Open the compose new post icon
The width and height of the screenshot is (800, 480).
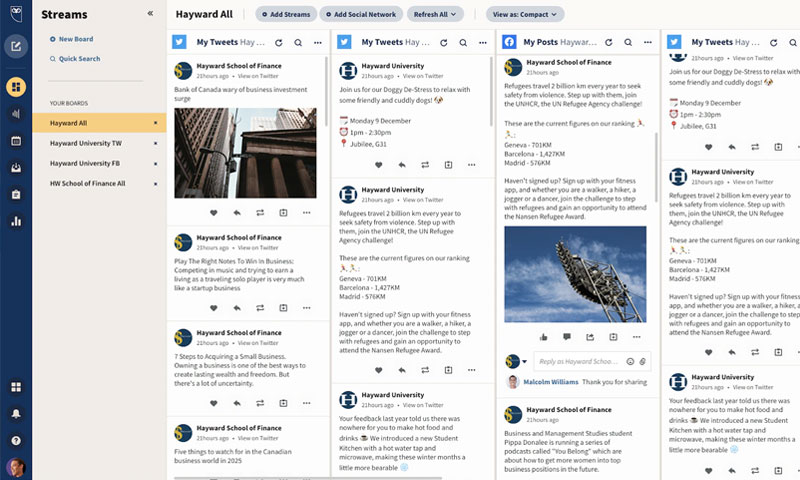[x=16, y=46]
